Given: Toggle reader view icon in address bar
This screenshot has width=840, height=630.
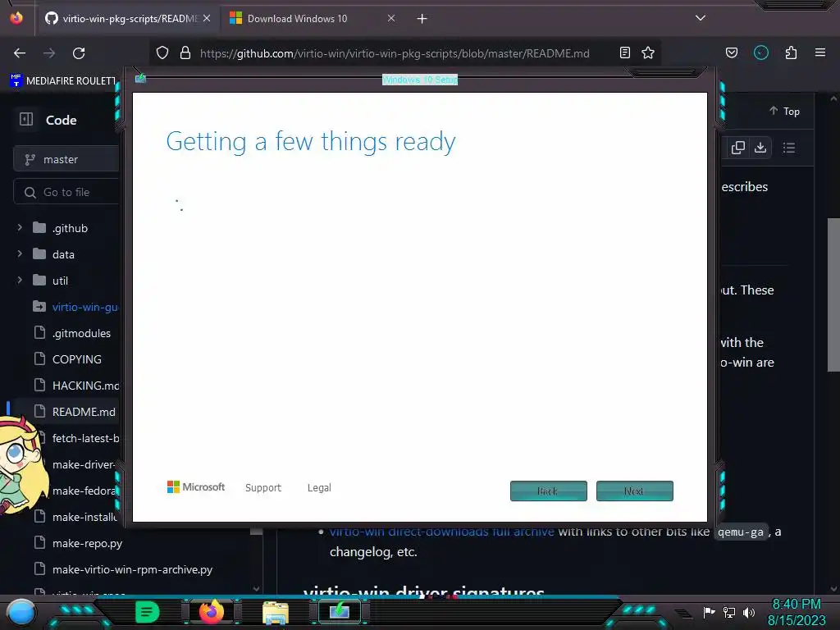Looking at the screenshot, I should 624,52.
